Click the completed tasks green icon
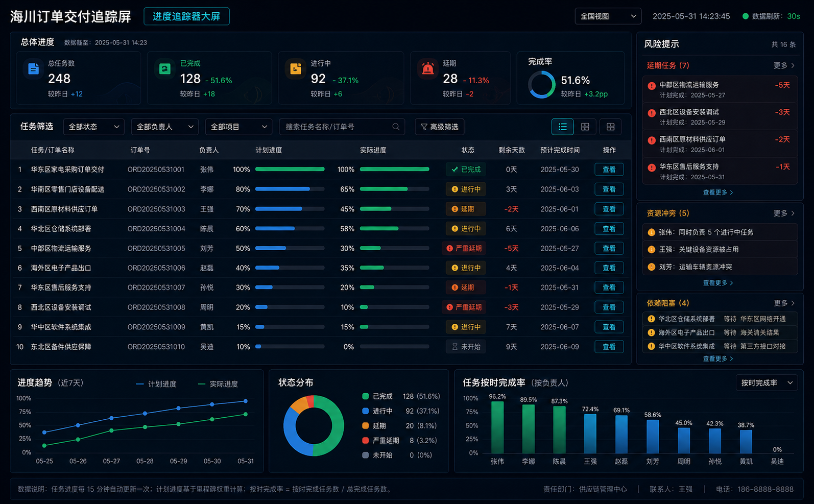 click(164, 68)
